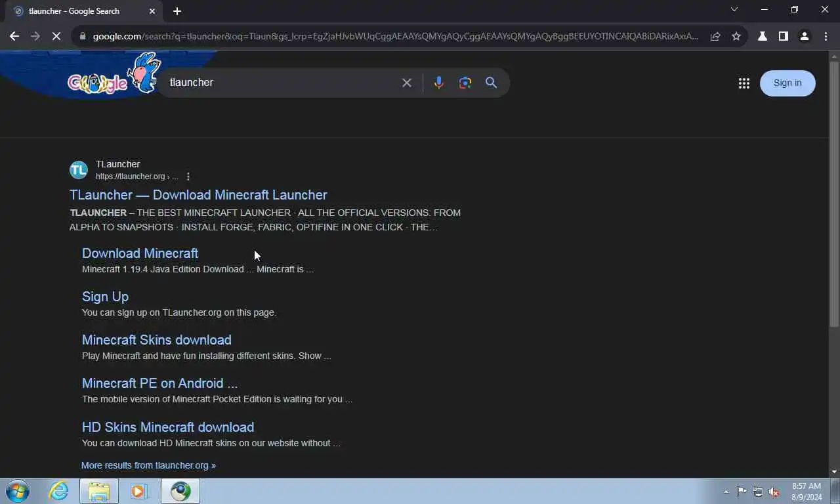Click the share page icon in address bar
This screenshot has width=840, height=504.
715,37
